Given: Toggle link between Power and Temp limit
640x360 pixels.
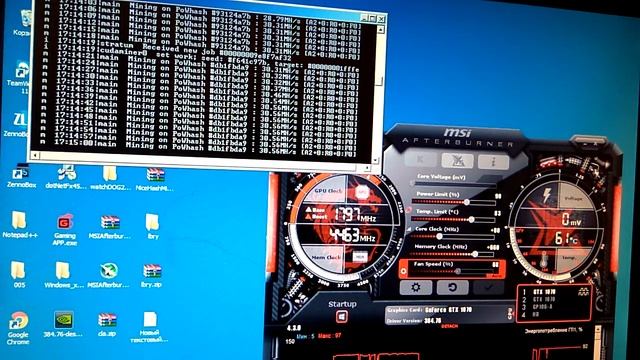Looking at the screenshot, I should (x=408, y=210).
